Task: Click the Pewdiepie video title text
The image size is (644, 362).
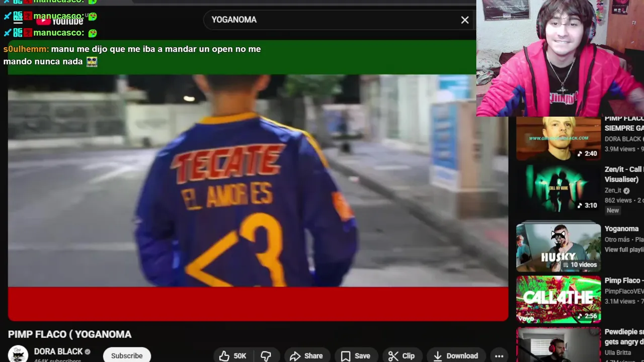Action: pyautogui.click(x=624, y=337)
